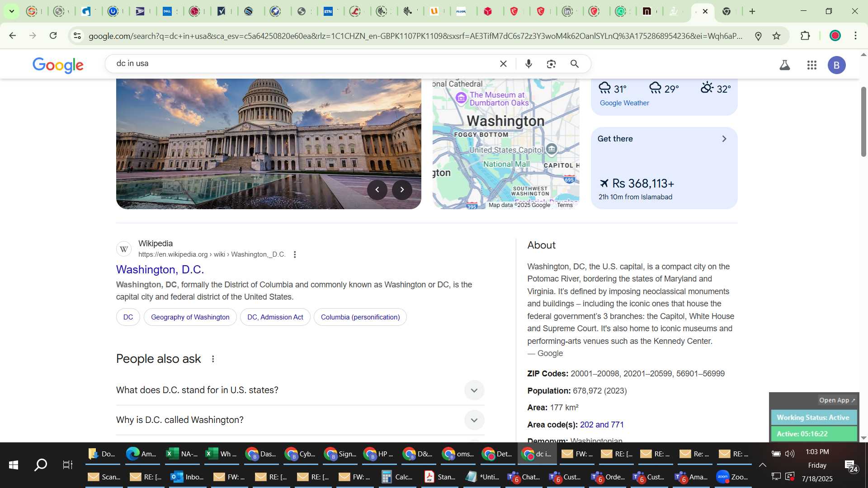Click Working Status: Active button

point(813,418)
